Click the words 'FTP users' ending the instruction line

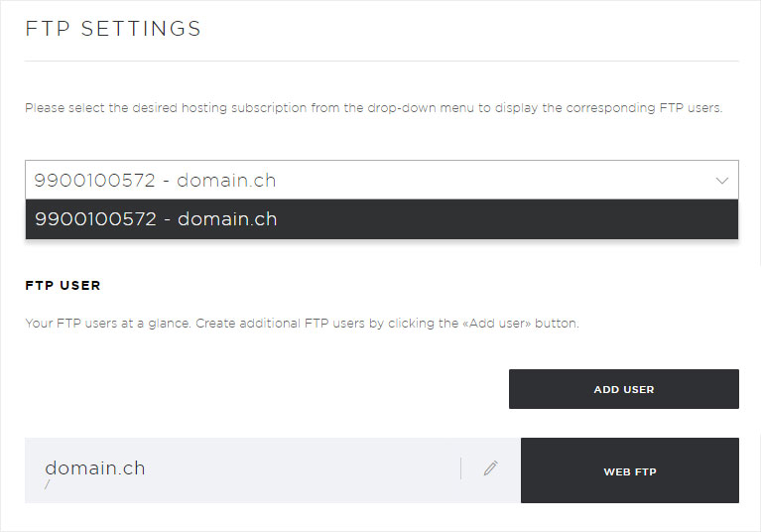pos(691,108)
